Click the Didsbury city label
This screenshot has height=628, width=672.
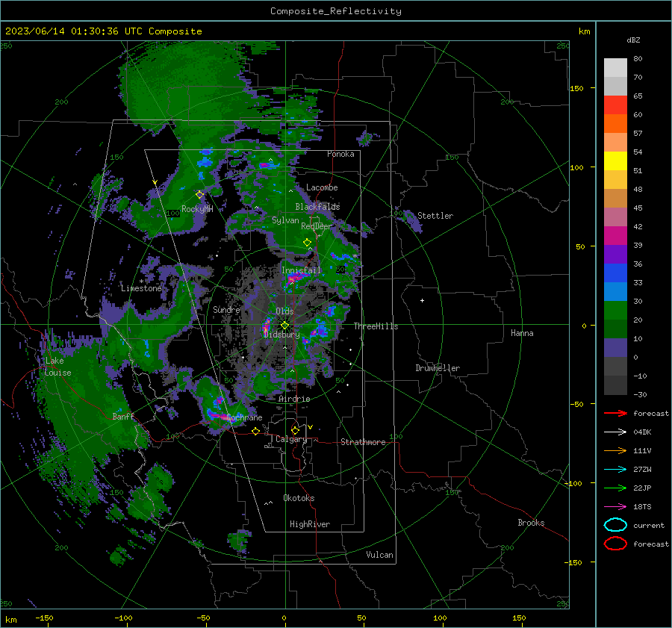click(281, 335)
